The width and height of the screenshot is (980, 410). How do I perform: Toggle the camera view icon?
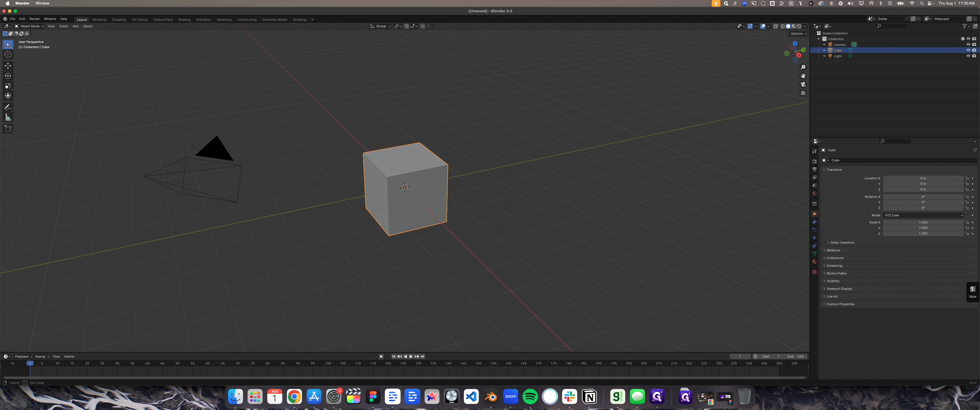coord(803,85)
